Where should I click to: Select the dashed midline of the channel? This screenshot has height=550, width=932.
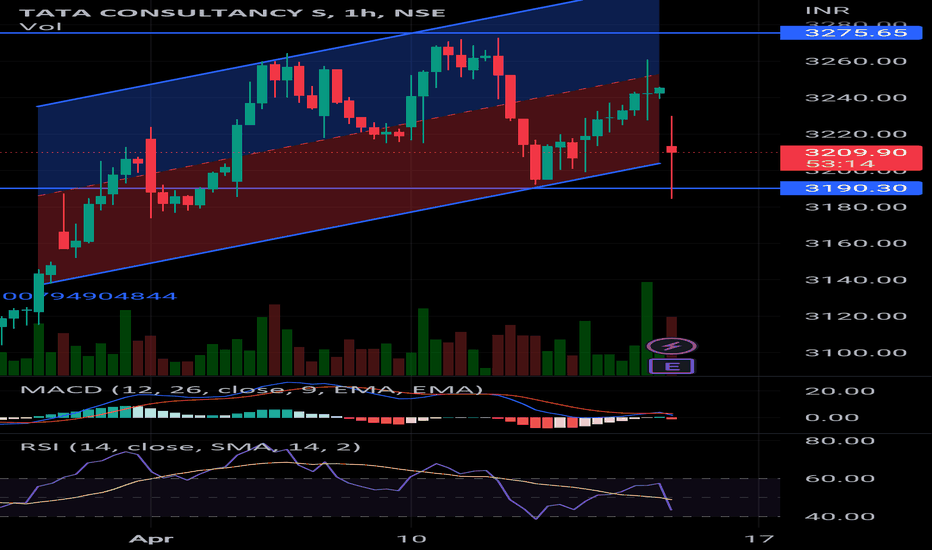pyautogui.click(x=350, y=136)
